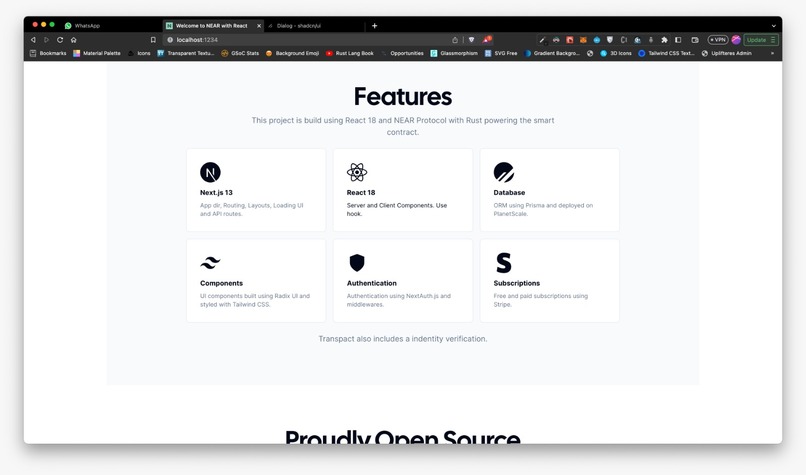806x475 pixels.
Task: Open the shield extension in the toolbar
Action: 610,40
